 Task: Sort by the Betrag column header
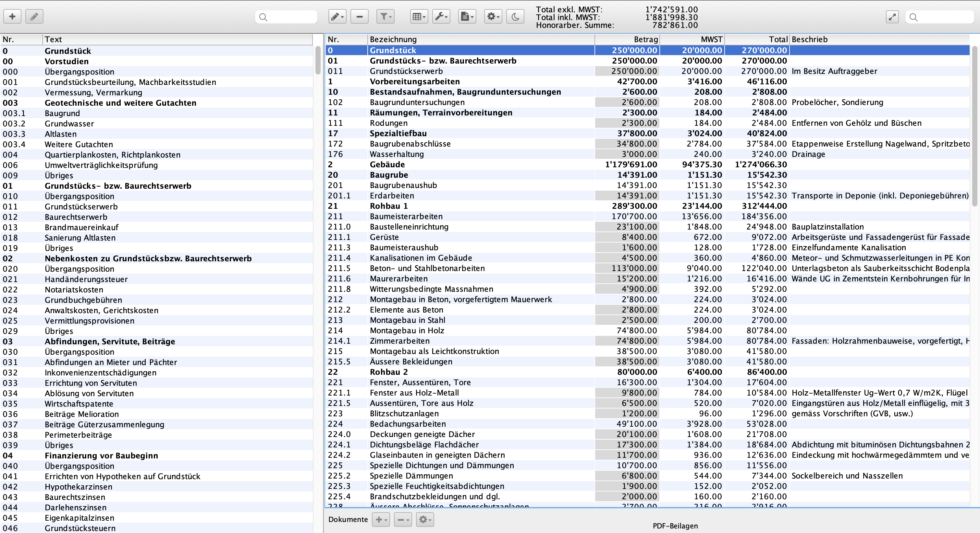pyautogui.click(x=627, y=39)
